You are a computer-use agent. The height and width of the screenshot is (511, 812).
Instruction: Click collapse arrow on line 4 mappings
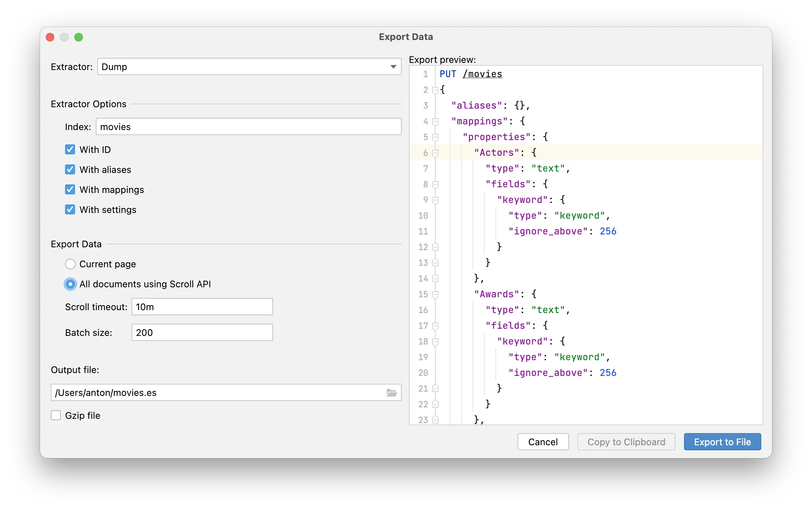(434, 121)
